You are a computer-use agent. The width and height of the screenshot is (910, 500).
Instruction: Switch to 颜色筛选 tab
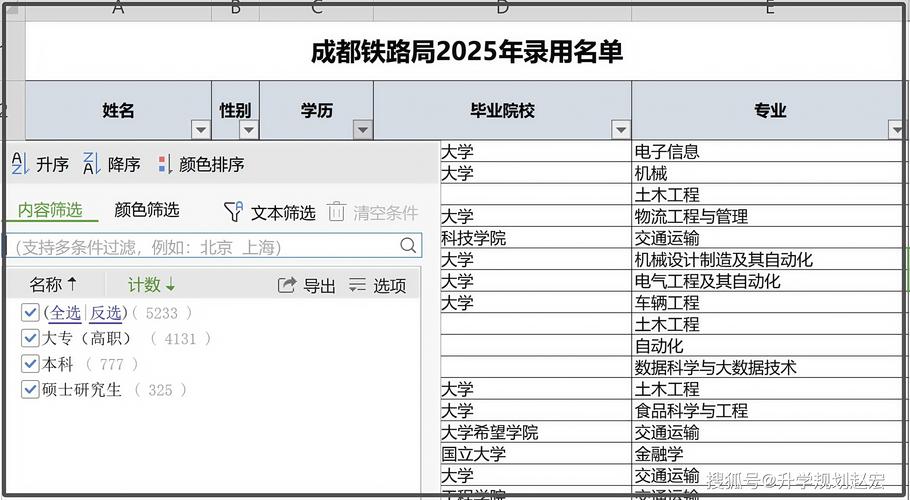(x=147, y=210)
